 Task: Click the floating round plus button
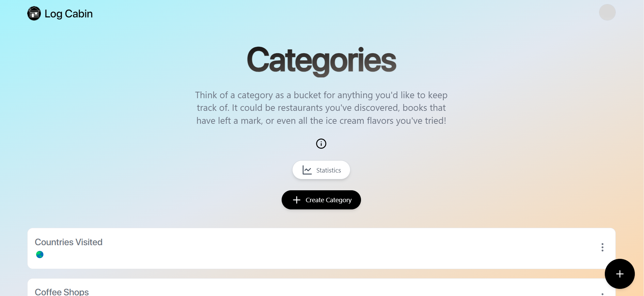pyautogui.click(x=619, y=274)
